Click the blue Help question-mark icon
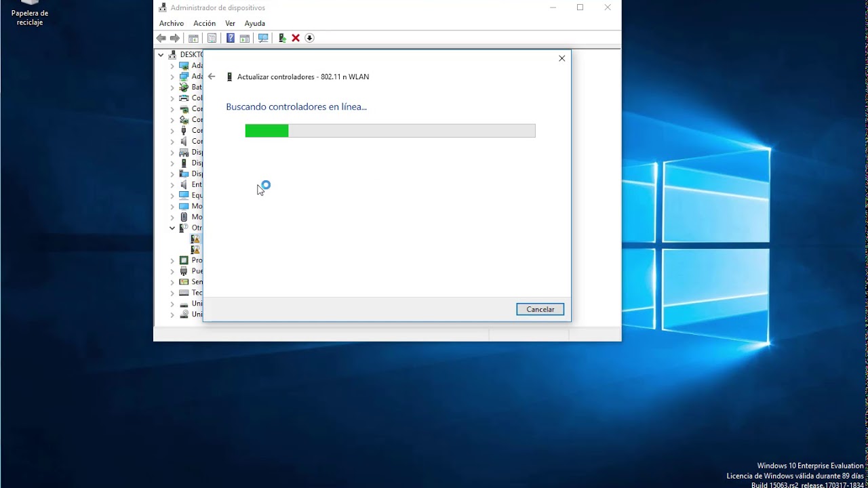 coord(231,38)
